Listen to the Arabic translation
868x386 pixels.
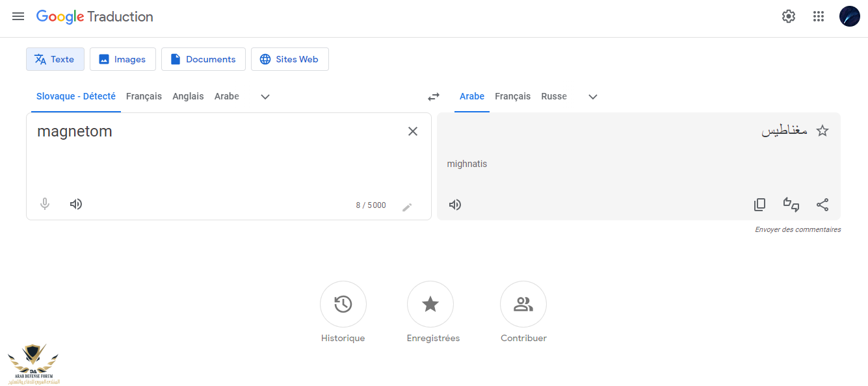click(x=455, y=205)
